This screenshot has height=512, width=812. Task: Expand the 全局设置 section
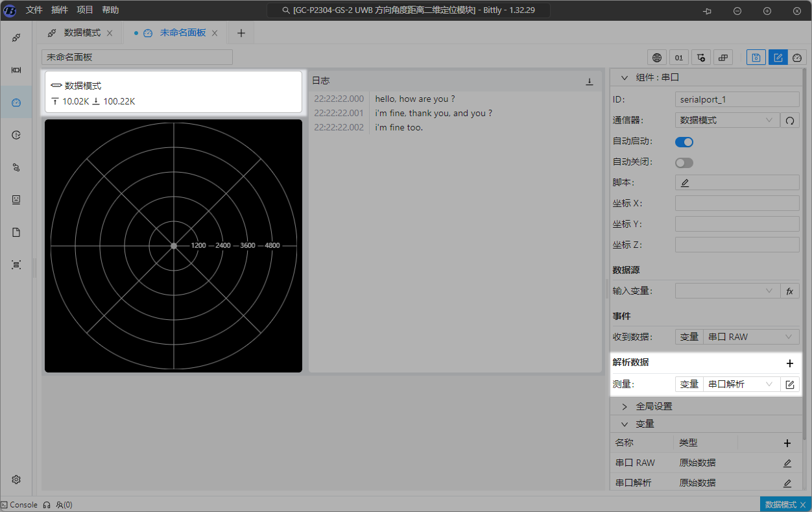coord(654,406)
